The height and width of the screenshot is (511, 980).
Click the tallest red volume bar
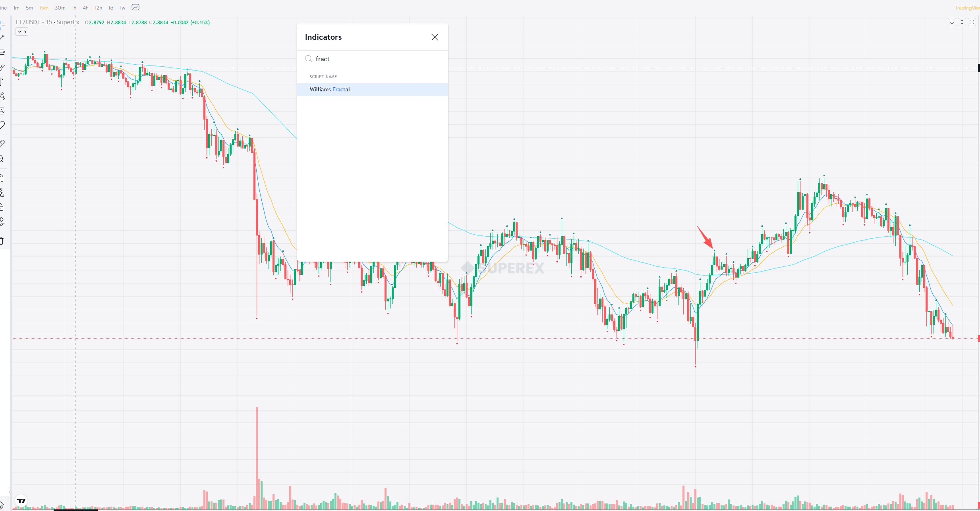click(x=257, y=457)
